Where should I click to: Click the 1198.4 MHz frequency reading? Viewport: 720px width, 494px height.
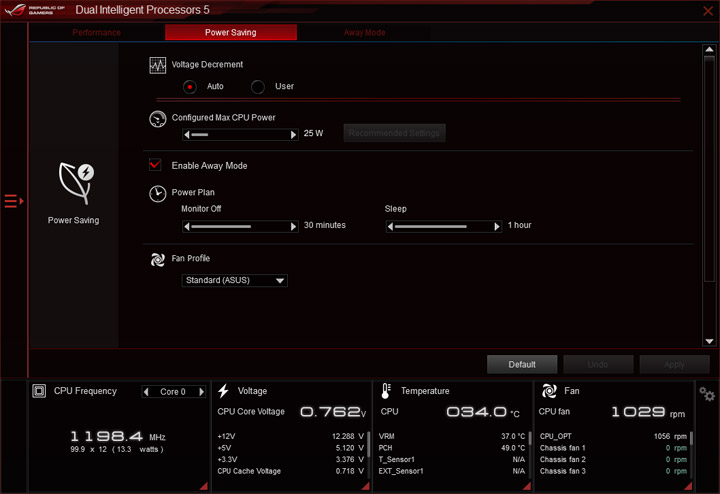tap(118, 437)
